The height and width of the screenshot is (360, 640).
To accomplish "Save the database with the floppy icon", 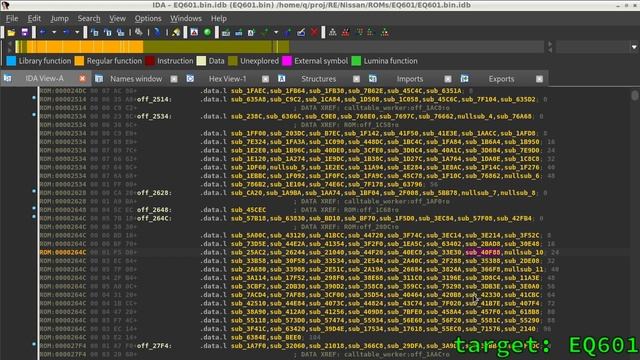I will click(x=24, y=32).
